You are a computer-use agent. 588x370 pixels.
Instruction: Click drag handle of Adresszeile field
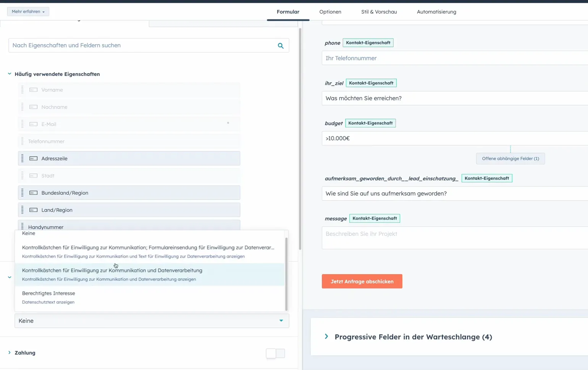point(22,158)
